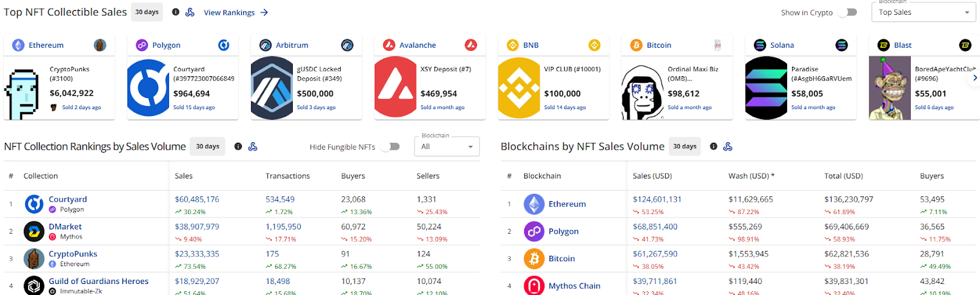Open the CryptoPunks collection link

(73, 254)
